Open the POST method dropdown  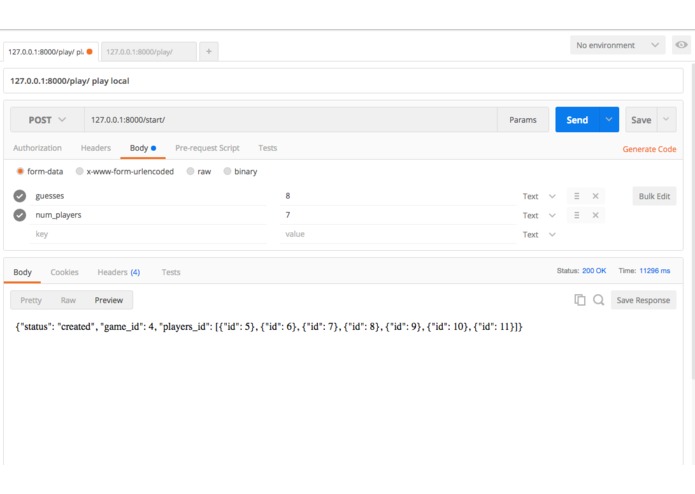(x=47, y=120)
